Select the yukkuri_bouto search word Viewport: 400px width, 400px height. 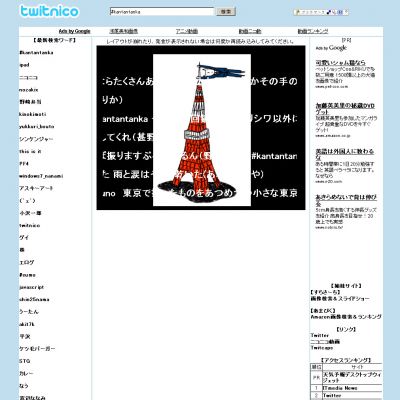(x=36, y=127)
